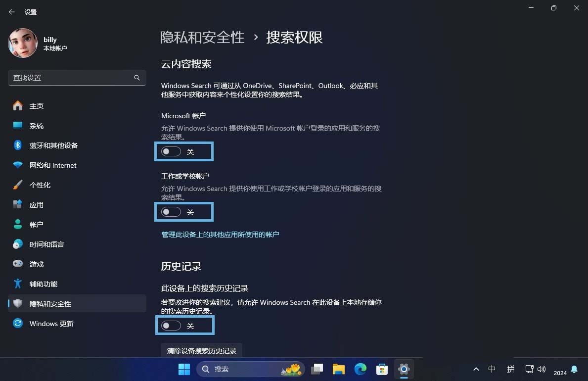Viewport: 588px width, 381px height.
Task: Open 辅助功能 via its accessibility icon
Action: click(18, 284)
